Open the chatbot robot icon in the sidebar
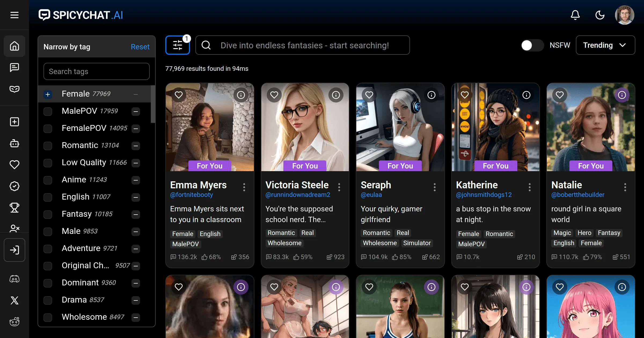Screen dimensions: 644x338 14,144
